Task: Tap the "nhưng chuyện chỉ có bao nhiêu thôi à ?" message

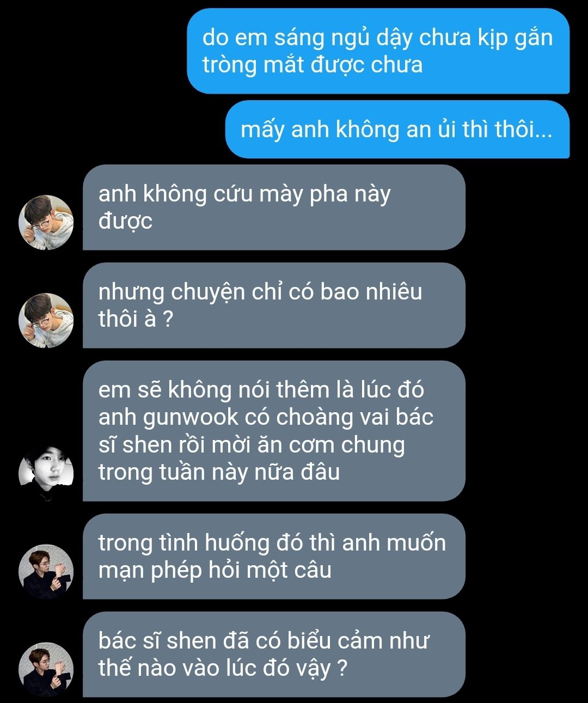Action: tap(274, 305)
